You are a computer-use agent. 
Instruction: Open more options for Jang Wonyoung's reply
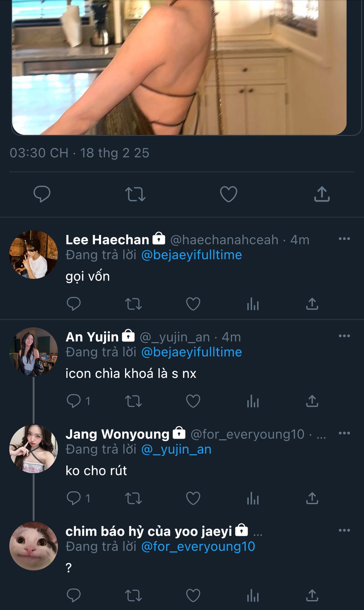point(344,433)
